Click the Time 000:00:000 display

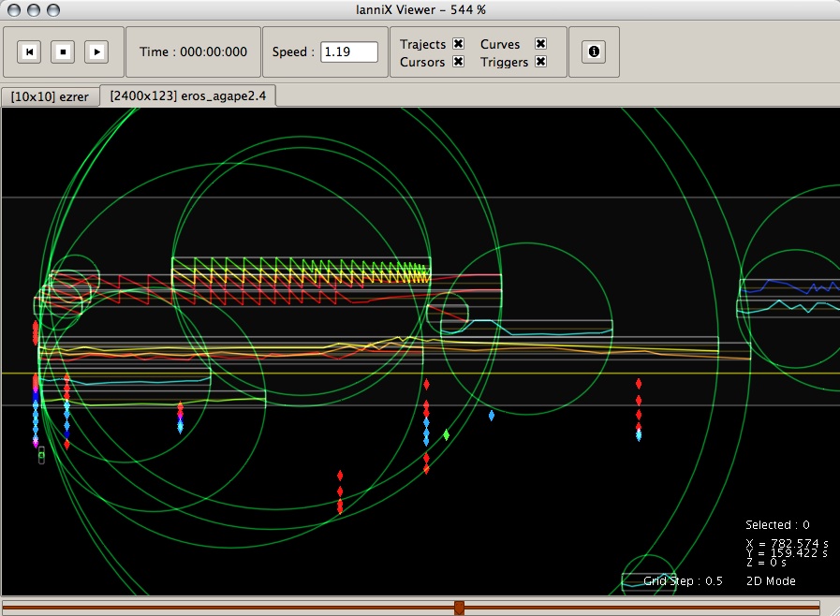coord(194,52)
